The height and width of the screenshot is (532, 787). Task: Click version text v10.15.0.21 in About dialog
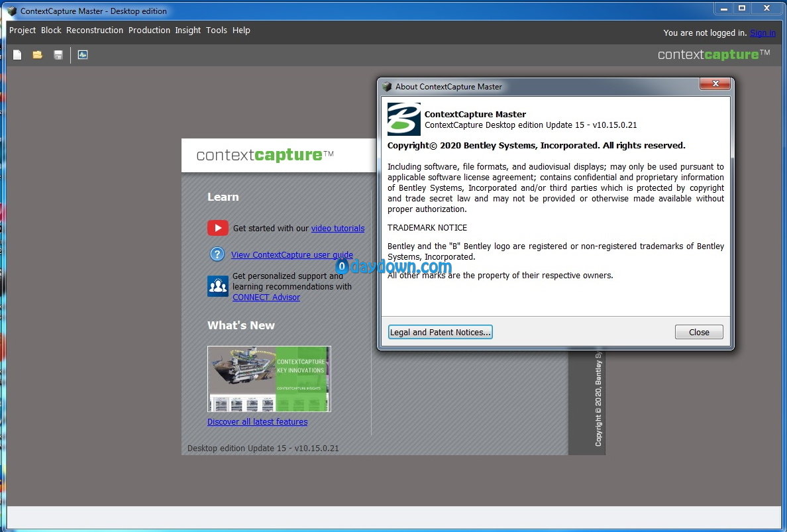(615, 125)
